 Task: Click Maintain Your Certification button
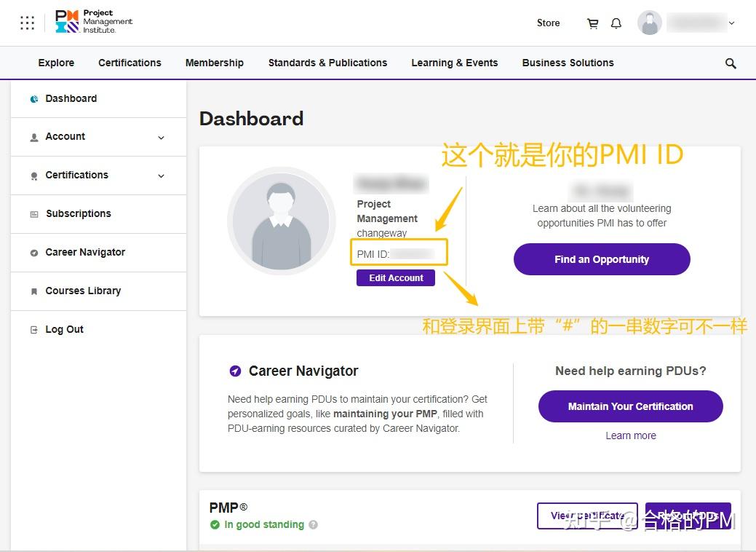[631, 406]
